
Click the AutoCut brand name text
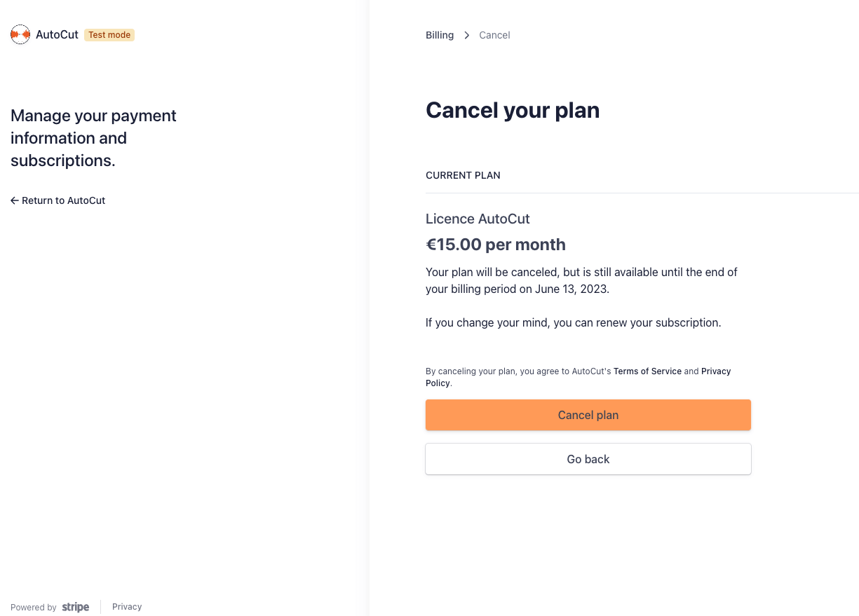(x=57, y=34)
